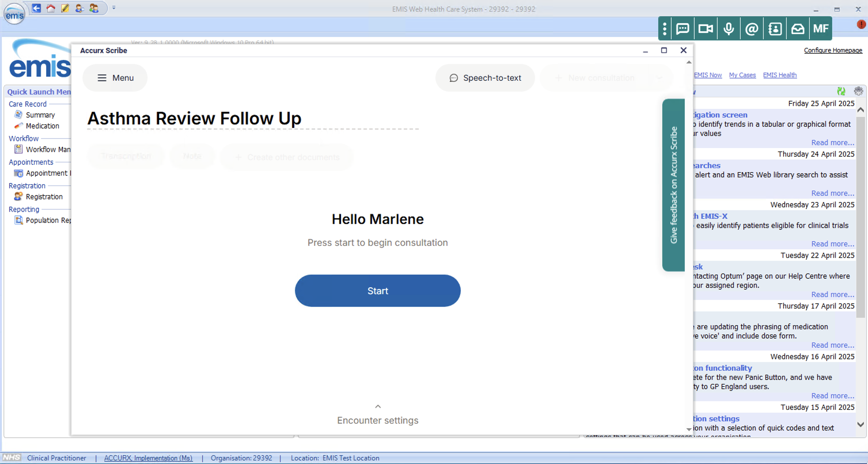Screen dimensions: 868x464
Task: Click Accurx Scribe window scrollbar down arrow
Action: pyautogui.click(x=689, y=429)
